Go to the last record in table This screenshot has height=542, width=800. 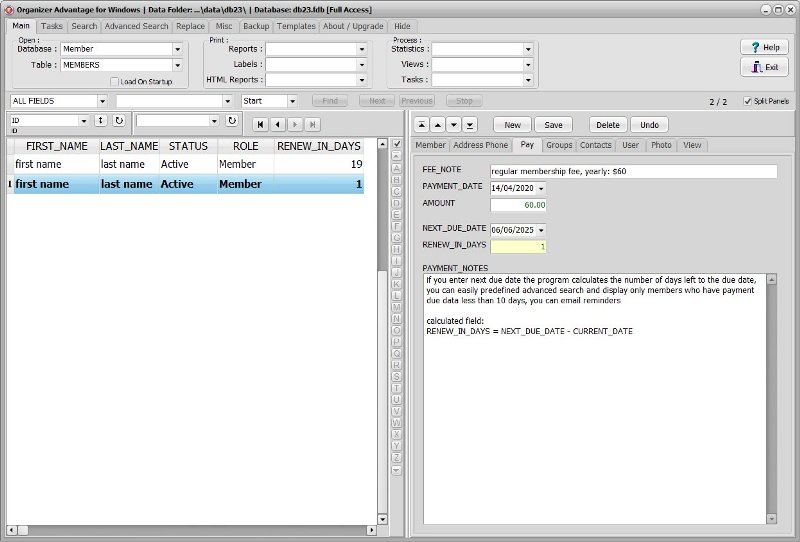[312, 124]
